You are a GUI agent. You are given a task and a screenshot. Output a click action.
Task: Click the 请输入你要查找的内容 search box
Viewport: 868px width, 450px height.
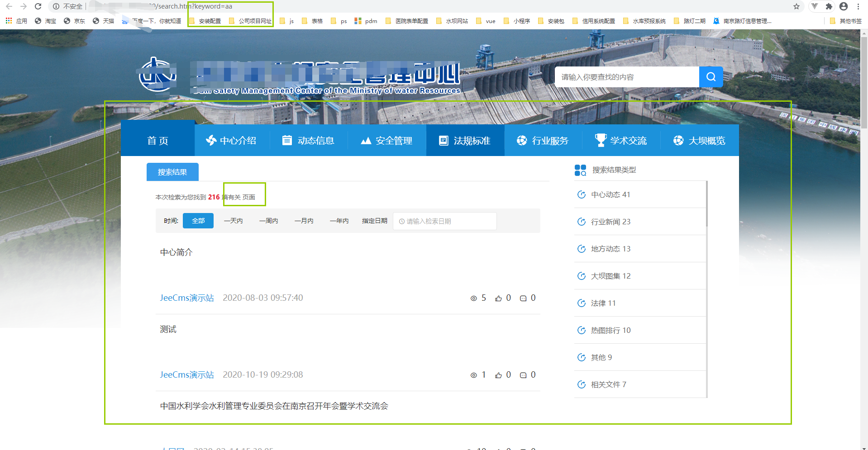point(627,77)
